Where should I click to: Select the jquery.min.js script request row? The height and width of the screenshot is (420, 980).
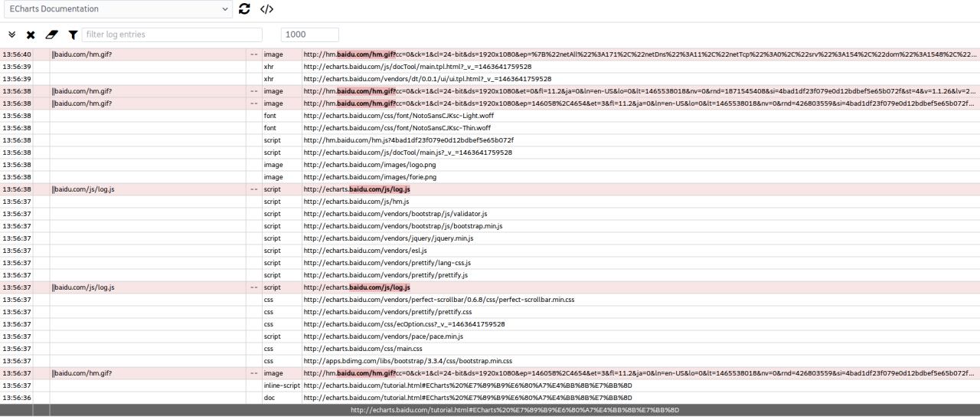click(x=388, y=238)
